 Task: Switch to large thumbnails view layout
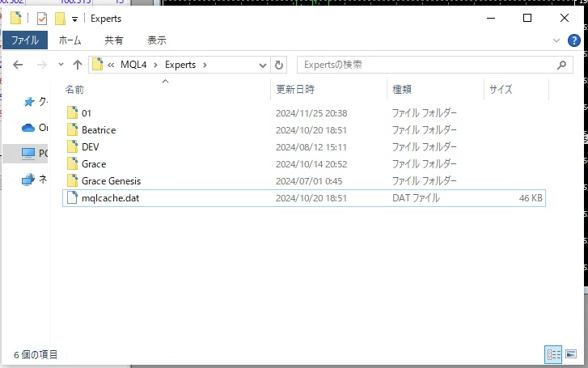click(x=571, y=354)
